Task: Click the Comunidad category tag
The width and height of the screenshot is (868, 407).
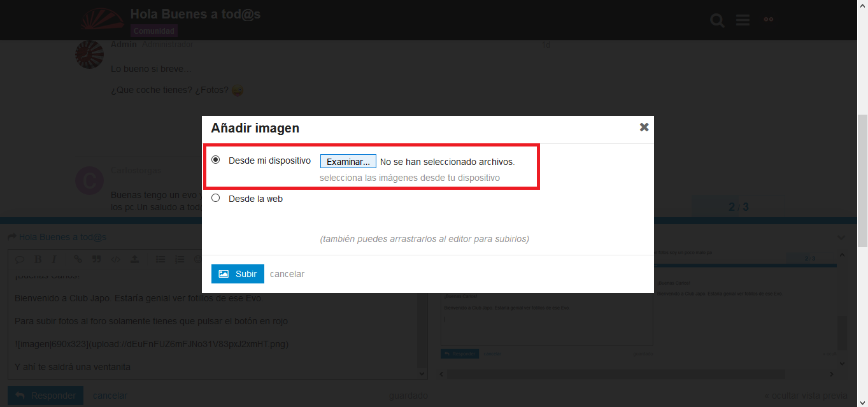Action: tap(154, 31)
